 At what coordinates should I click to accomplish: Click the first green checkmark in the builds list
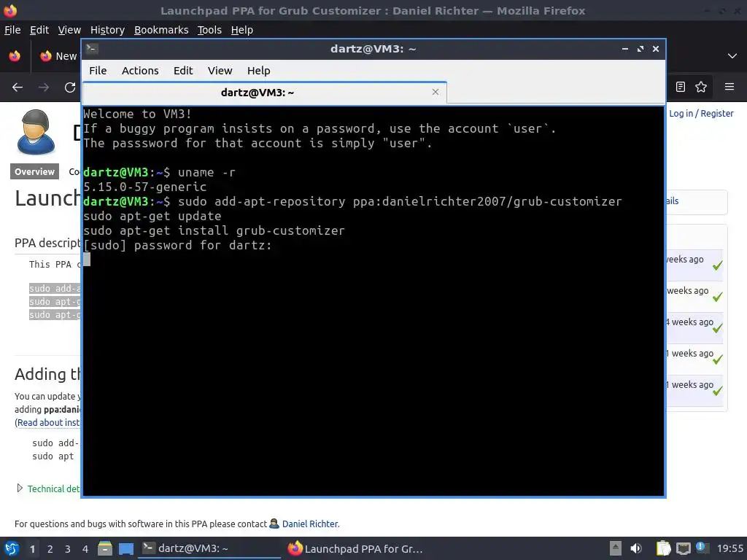pos(718,265)
